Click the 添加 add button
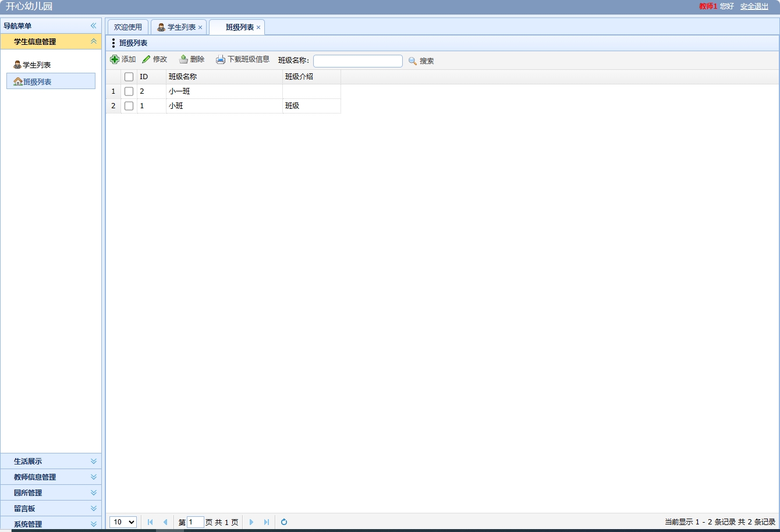Screen dimensions: 780x532 (x=123, y=59)
